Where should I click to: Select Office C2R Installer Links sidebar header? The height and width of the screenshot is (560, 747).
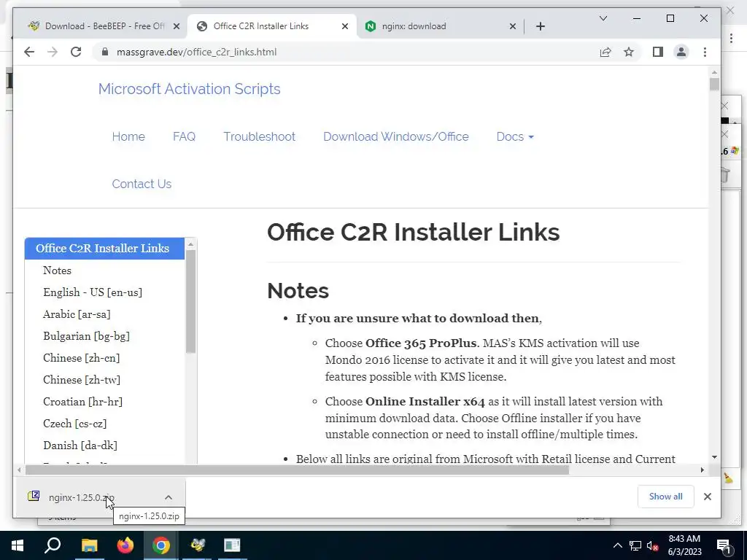(104, 249)
